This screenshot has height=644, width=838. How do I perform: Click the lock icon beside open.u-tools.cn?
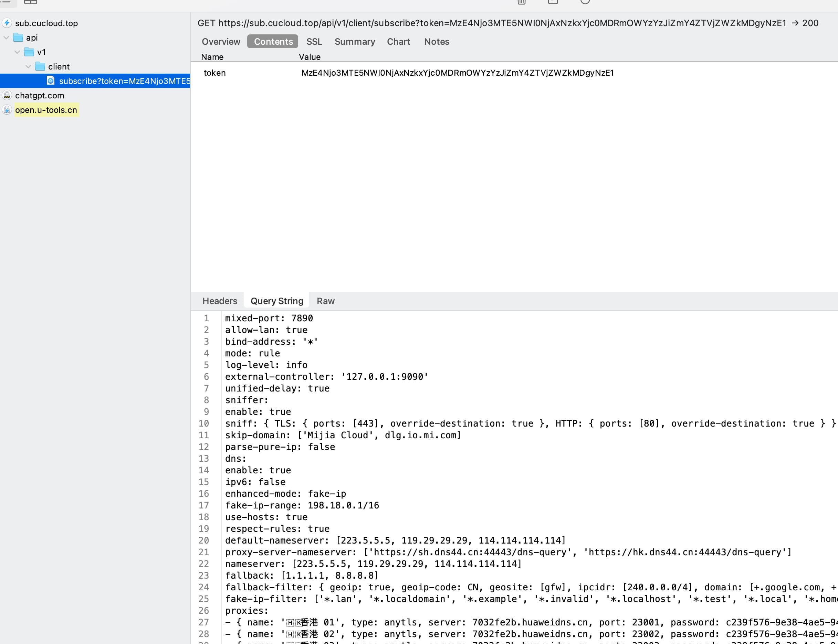pos(7,110)
